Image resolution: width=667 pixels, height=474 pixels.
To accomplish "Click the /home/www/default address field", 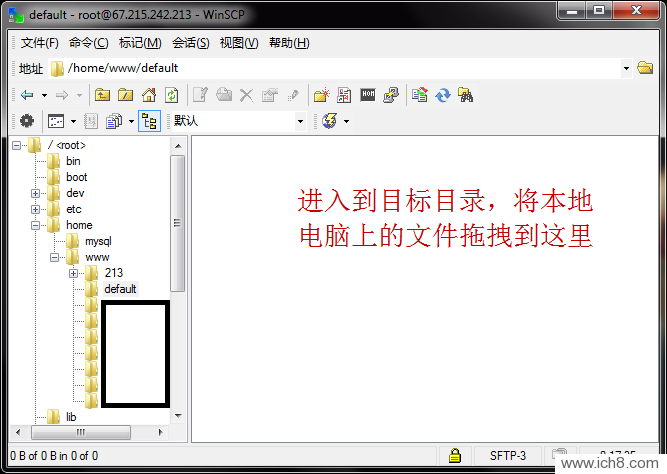I will (340, 68).
